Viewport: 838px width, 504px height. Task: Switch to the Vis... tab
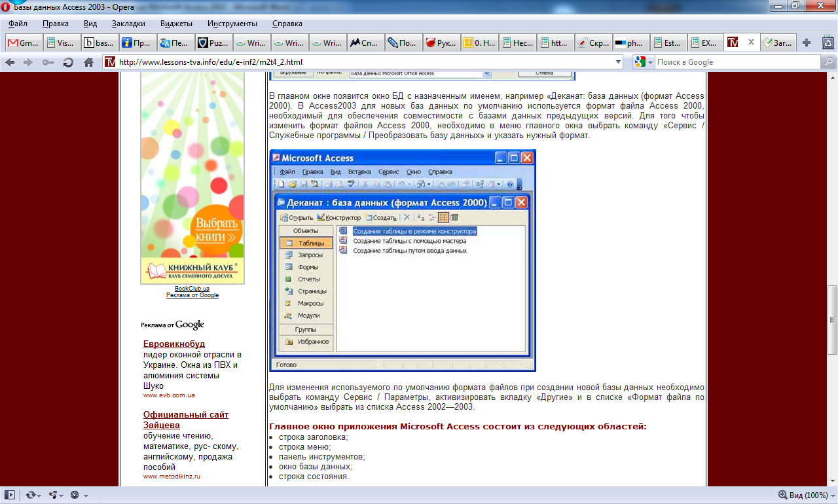(62, 43)
